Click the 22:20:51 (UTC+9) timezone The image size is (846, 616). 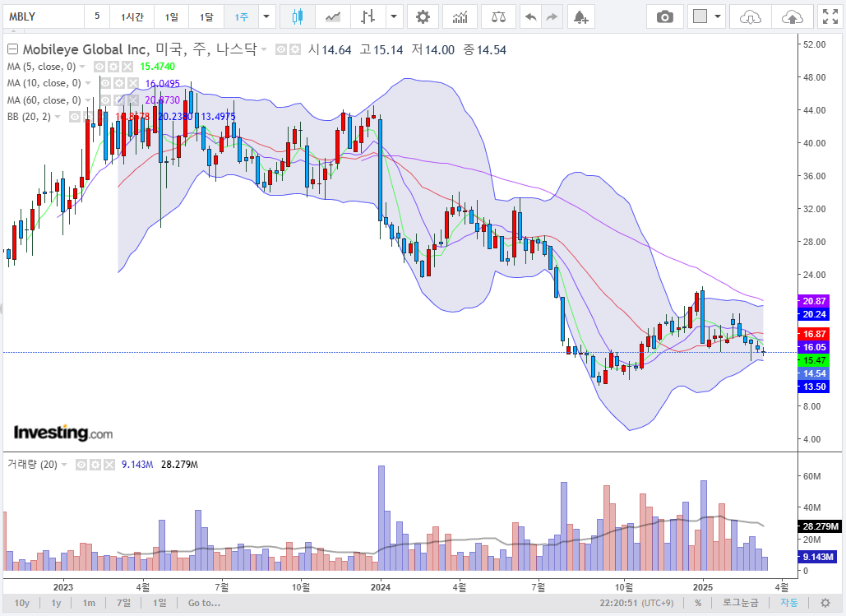coord(636,603)
